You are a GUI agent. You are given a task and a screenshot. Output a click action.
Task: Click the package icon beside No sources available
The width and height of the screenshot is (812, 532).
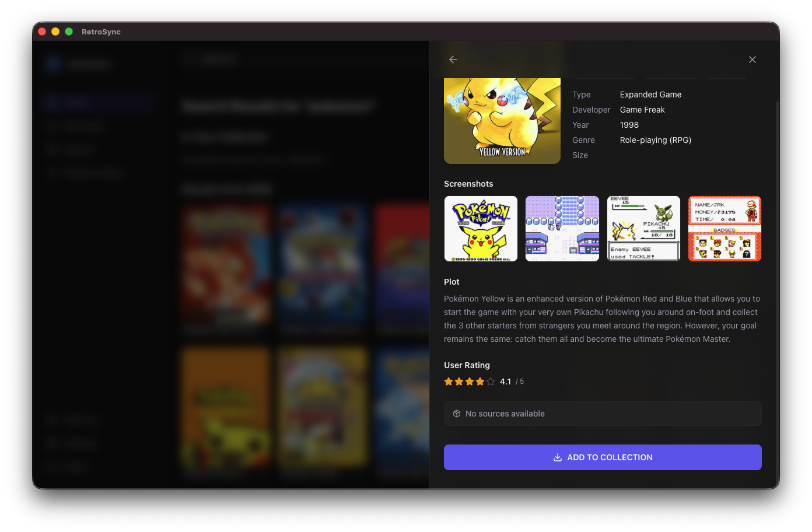(x=457, y=414)
